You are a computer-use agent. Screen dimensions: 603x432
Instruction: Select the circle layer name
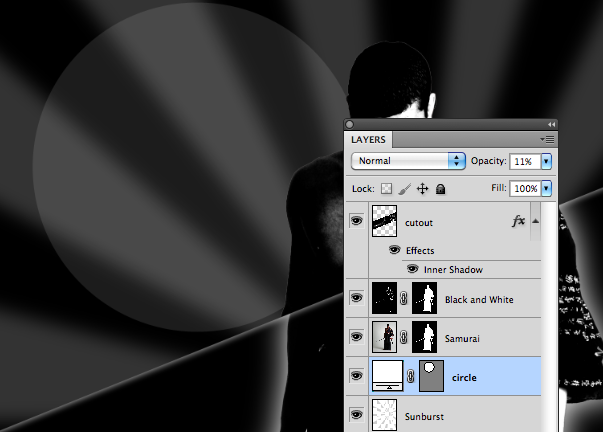tap(464, 377)
